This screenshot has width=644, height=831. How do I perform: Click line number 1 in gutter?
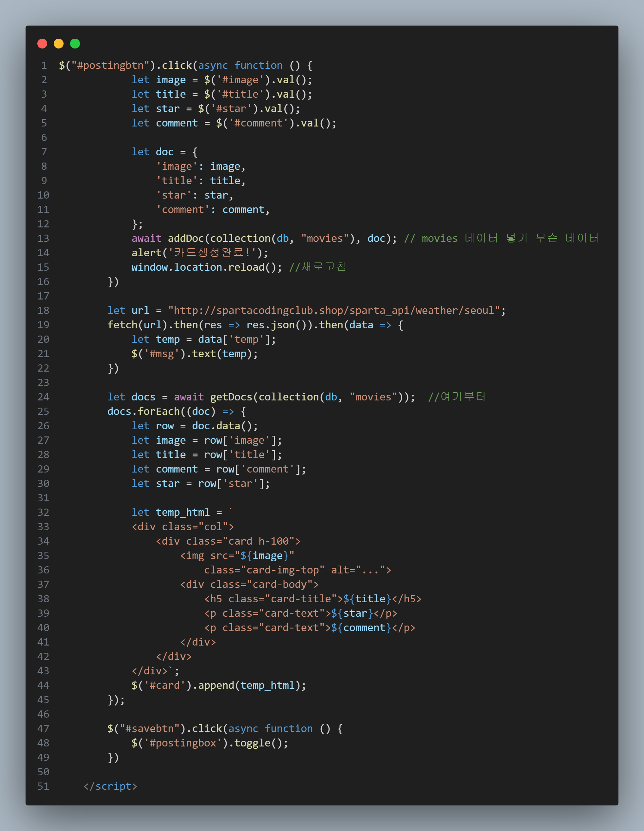[44, 66]
